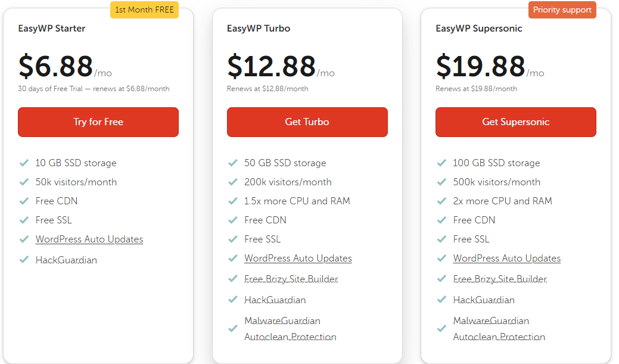Click the checkmark next to 1.5x more CPU and RAM

pos(233,201)
